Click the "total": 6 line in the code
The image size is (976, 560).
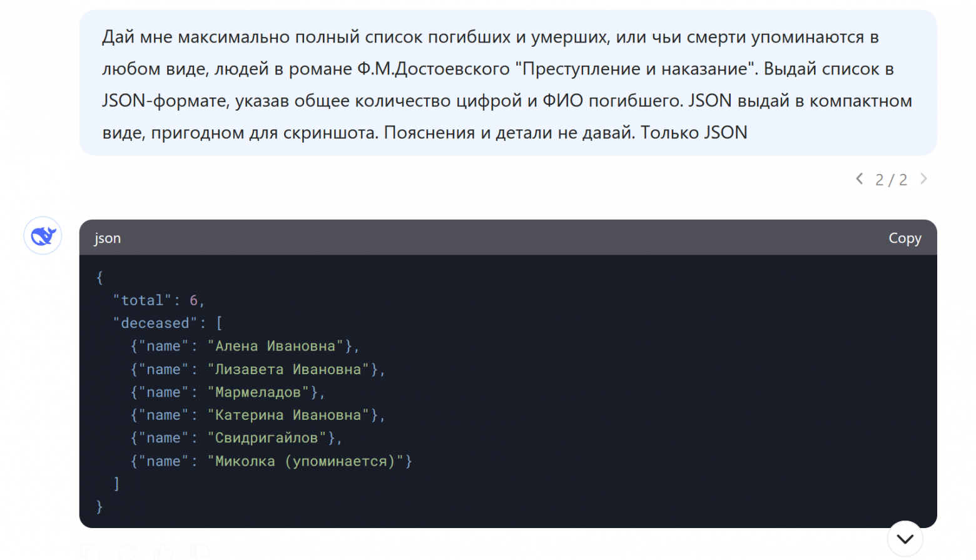[x=158, y=300]
